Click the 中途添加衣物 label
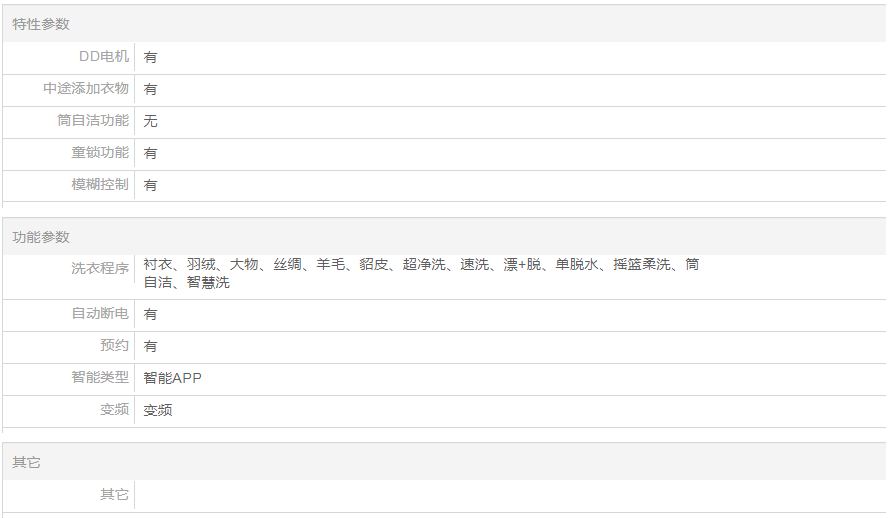The image size is (889, 518). click(x=86, y=89)
